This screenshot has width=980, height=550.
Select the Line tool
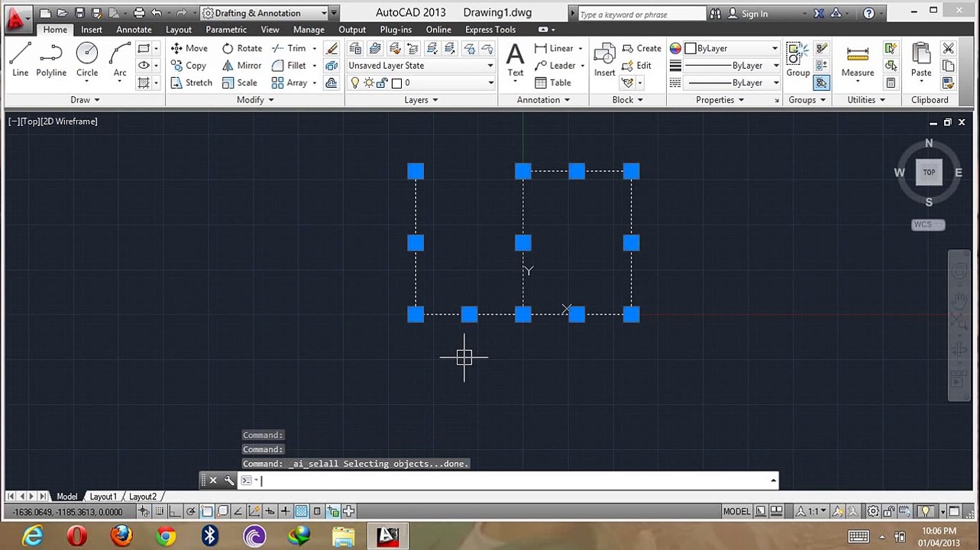(20, 60)
